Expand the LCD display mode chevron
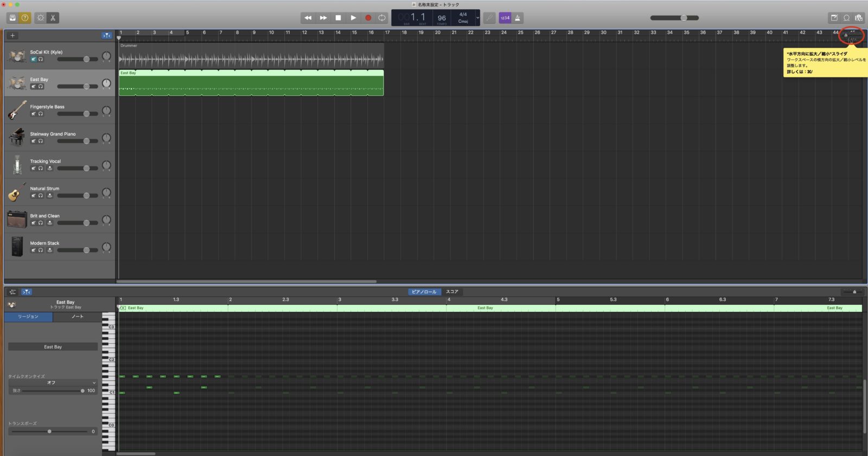The height and width of the screenshot is (456, 868). 477,18
